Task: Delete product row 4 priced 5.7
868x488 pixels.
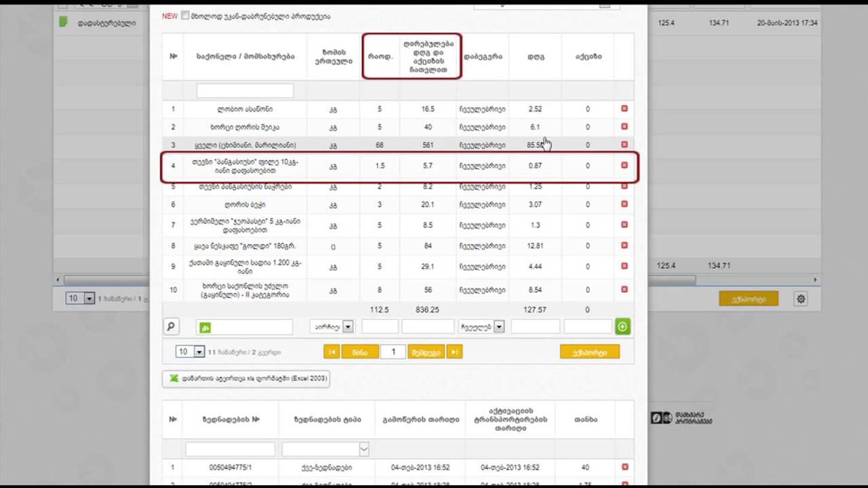Action: [x=624, y=165]
